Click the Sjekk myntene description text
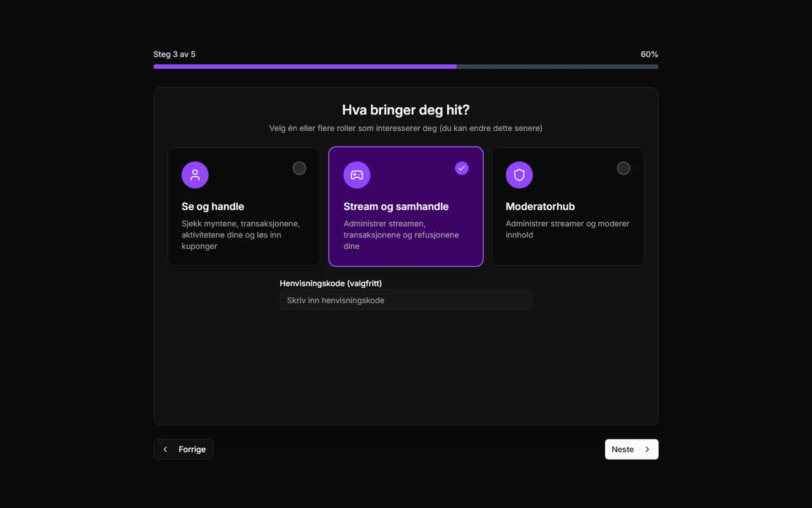The height and width of the screenshot is (508, 812). [241, 235]
